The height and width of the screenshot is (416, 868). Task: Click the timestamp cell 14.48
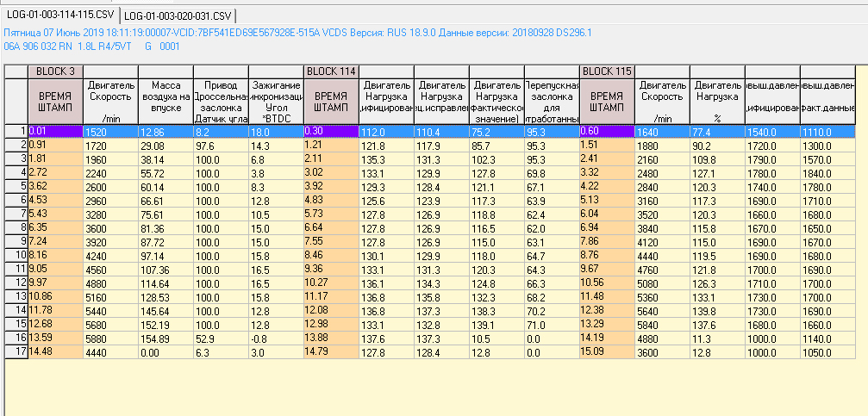click(55, 351)
